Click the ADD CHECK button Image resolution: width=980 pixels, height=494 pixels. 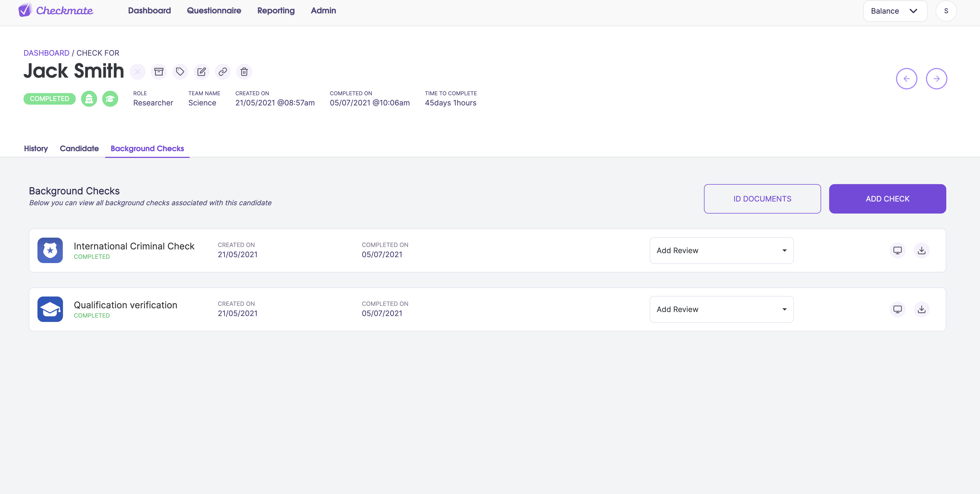[887, 199]
